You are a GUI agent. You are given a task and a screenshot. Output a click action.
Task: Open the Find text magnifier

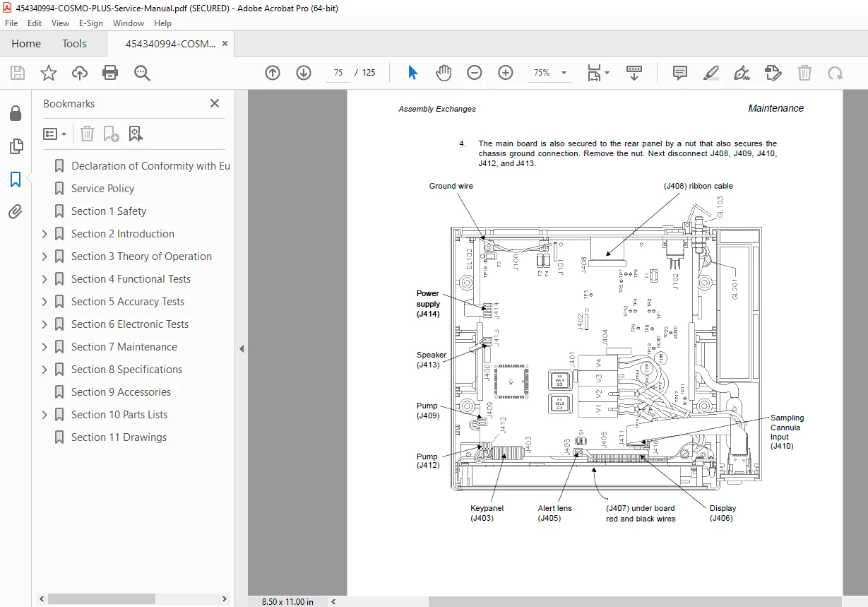pyautogui.click(x=142, y=73)
